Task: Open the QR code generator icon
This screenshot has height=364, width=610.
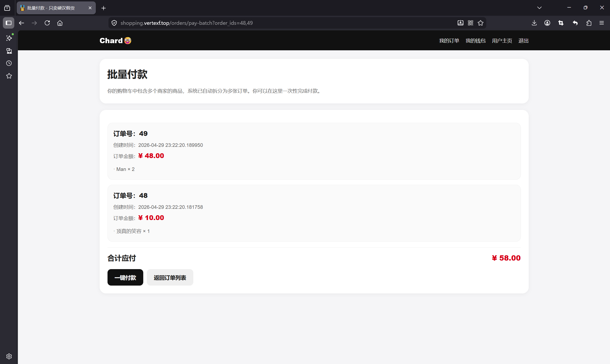Action: (471, 23)
